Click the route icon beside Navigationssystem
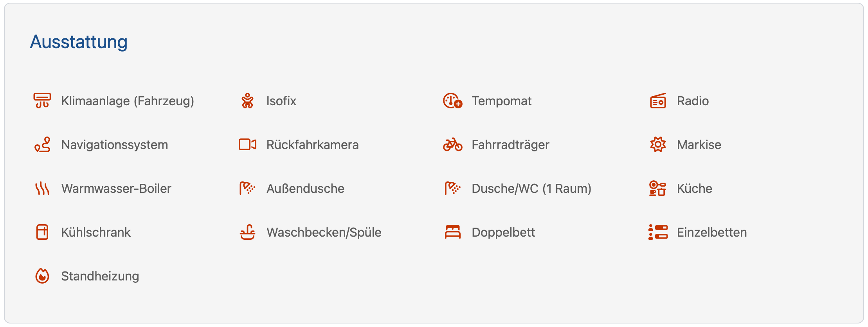The height and width of the screenshot is (327, 868). point(42,144)
